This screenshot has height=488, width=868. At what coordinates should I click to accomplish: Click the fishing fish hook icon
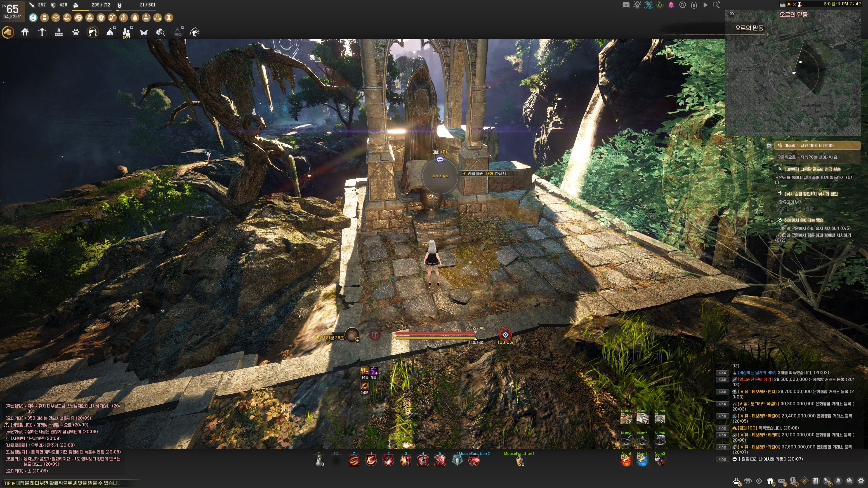coord(195,32)
